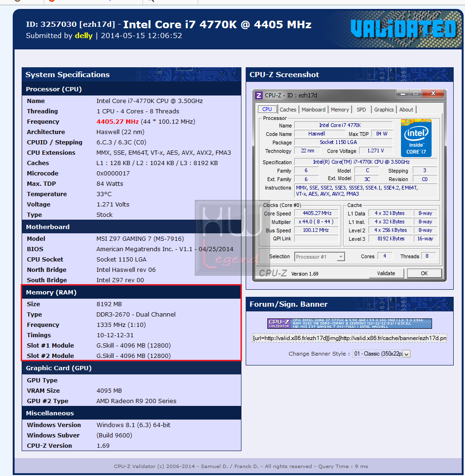This screenshot has height=476, width=465.
Task: Click South Bridge value "Intel Z97 rev 00"
Action: tap(120, 280)
